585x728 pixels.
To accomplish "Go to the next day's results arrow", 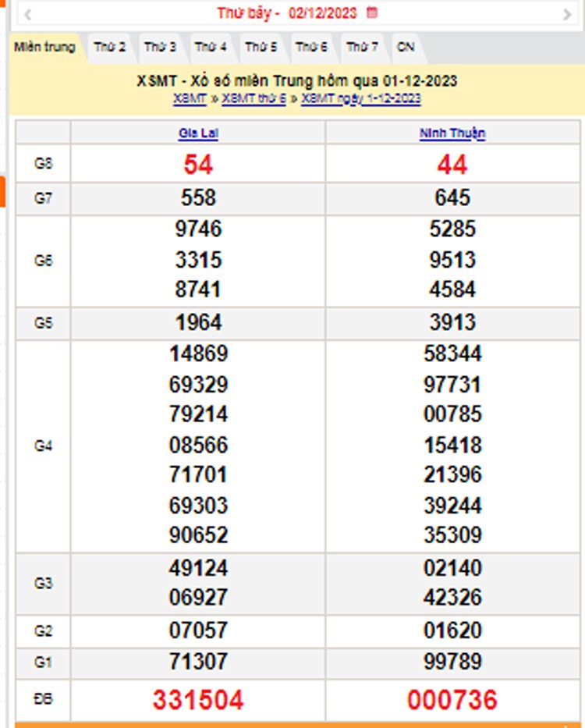I will (567, 13).
